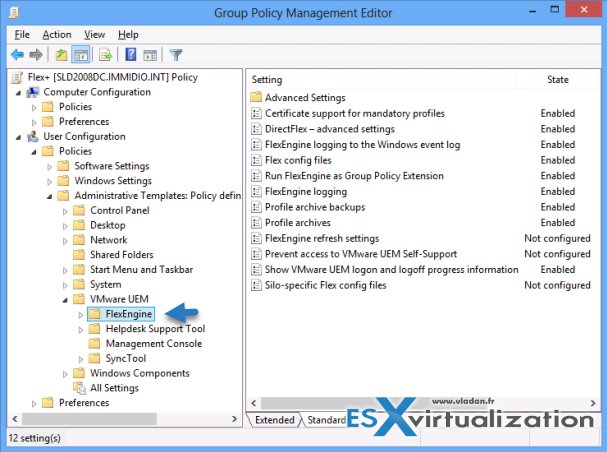The image size is (607, 452).
Task: Open the View menu
Action: [x=94, y=35]
